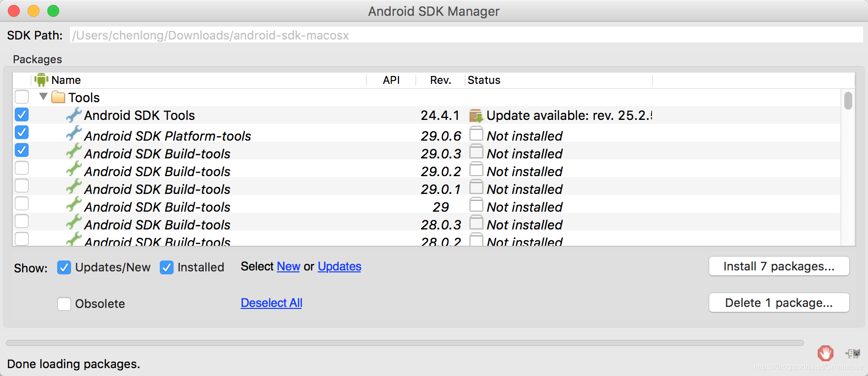This screenshot has height=376, width=868.
Task: Click the update available status icon
Action: [476, 116]
